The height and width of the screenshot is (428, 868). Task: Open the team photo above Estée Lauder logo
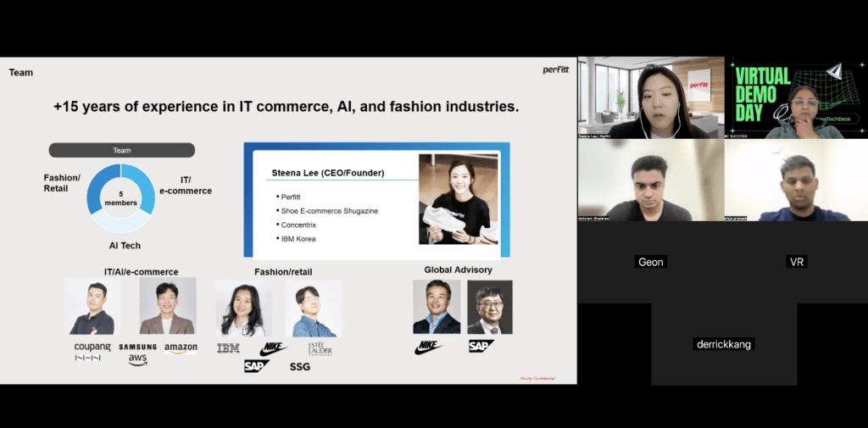click(x=314, y=308)
